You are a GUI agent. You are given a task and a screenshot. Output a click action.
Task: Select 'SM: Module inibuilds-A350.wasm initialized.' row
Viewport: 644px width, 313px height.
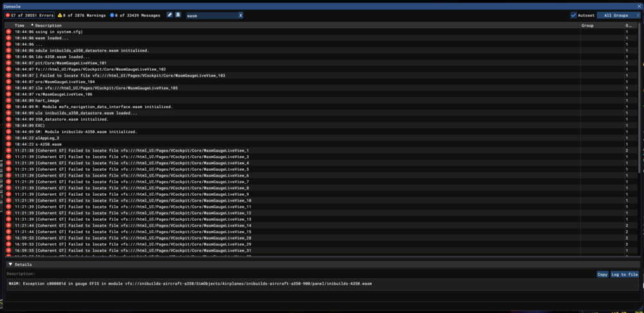320,132
